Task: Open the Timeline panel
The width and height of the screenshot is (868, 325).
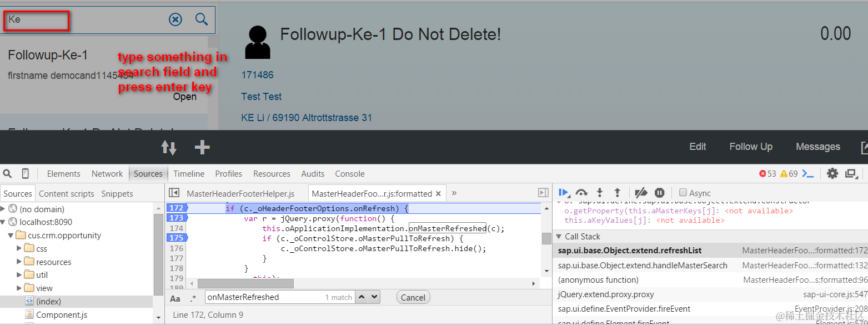Action: [x=189, y=174]
